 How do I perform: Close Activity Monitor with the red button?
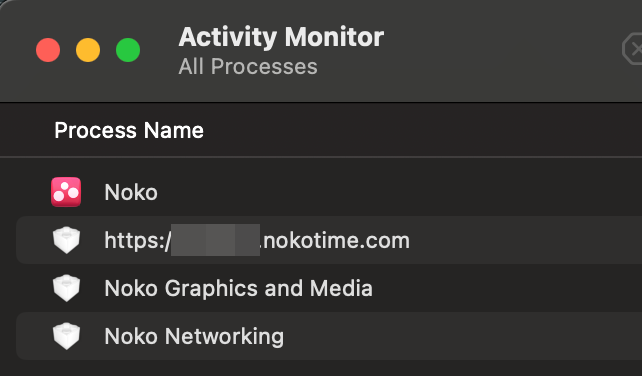pyautogui.click(x=48, y=50)
